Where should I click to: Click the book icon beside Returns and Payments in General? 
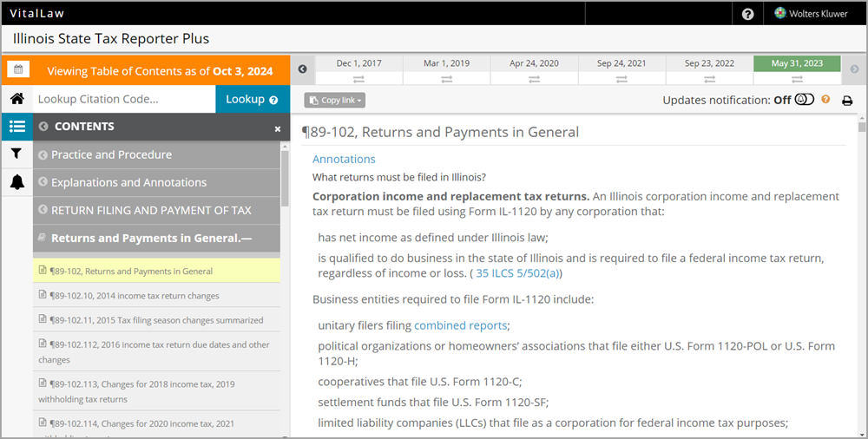point(42,238)
